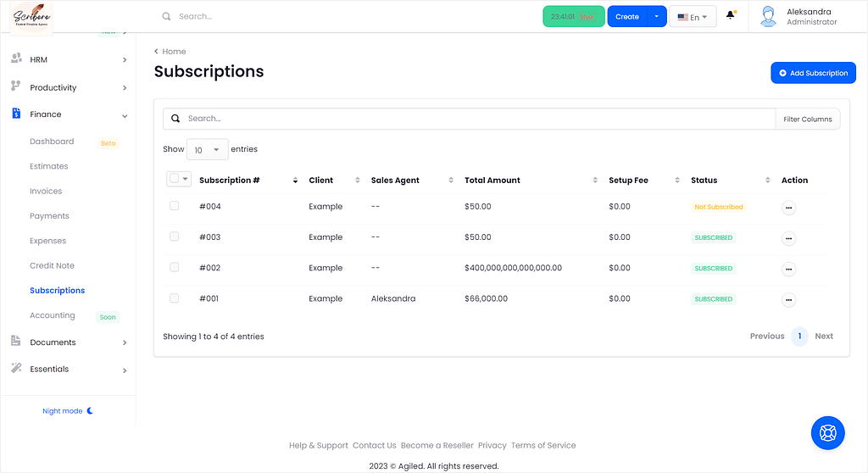Open action menu for subscription #002
Image resolution: width=868 pixels, height=473 pixels.
(789, 270)
